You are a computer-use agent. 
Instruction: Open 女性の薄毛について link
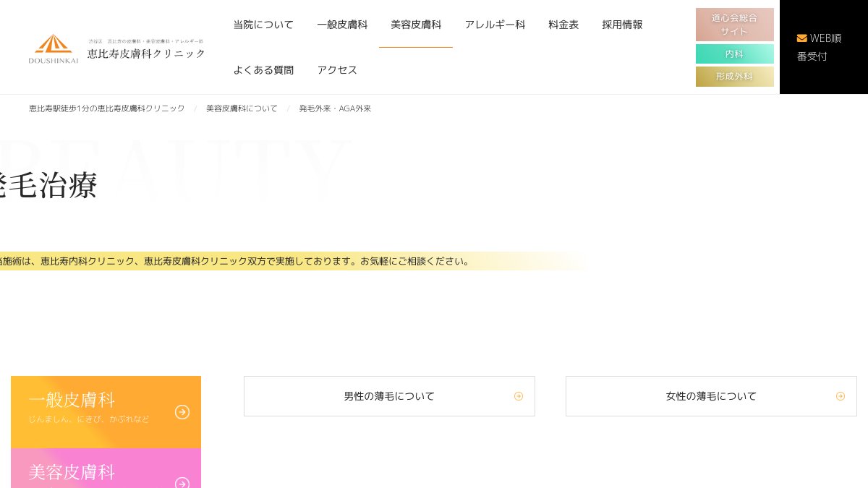coord(711,396)
